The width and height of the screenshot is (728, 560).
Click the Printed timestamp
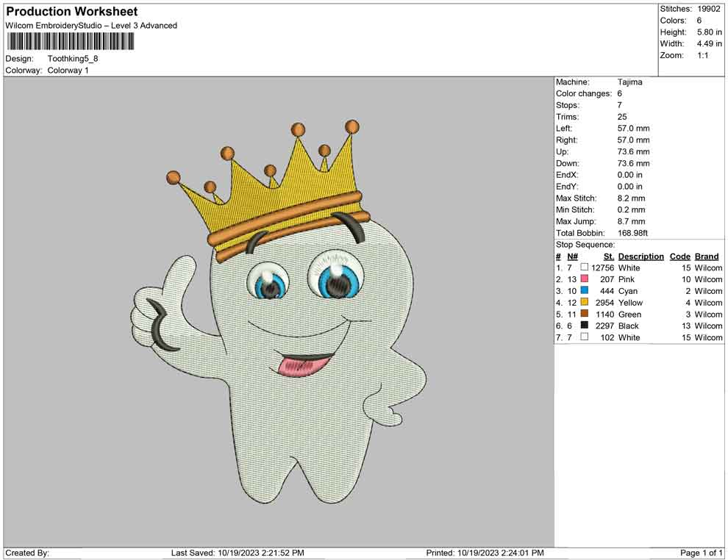point(485,553)
